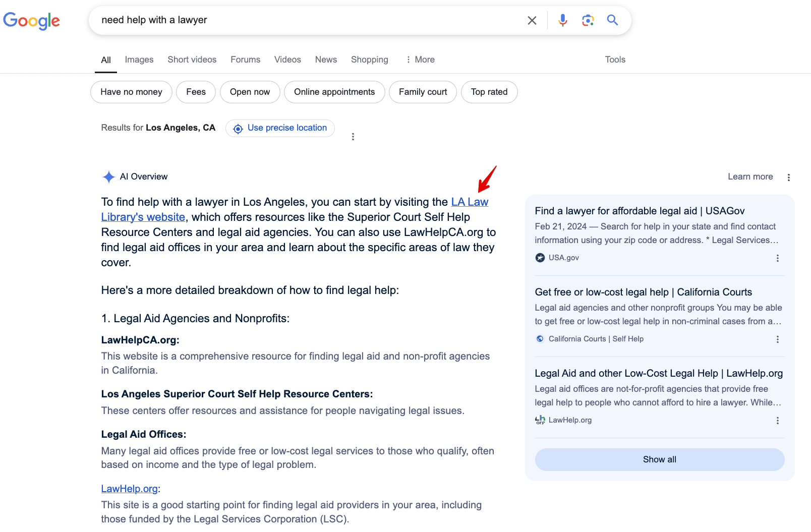Click the AI Overview sparkle icon
This screenshot has height=532, width=811.
pyautogui.click(x=108, y=177)
